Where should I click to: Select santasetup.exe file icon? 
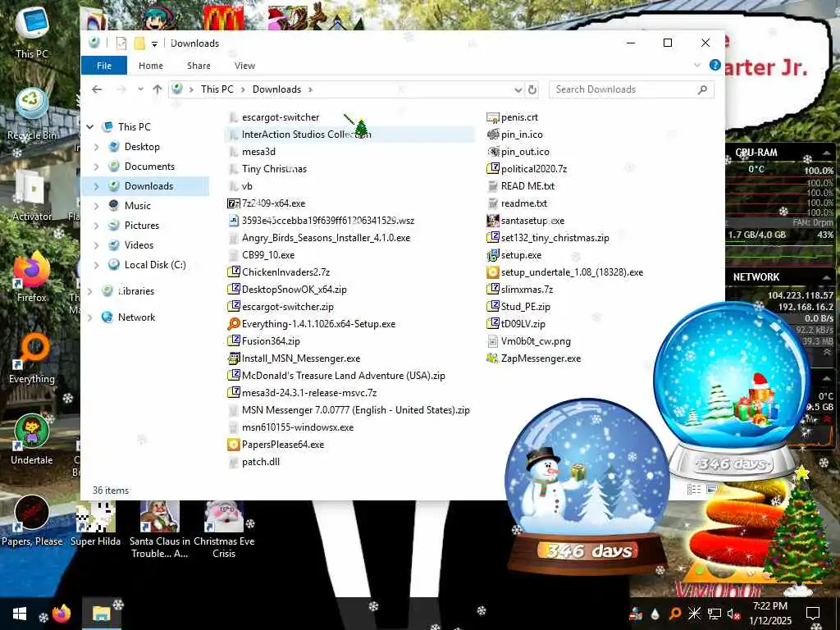point(493,221)
